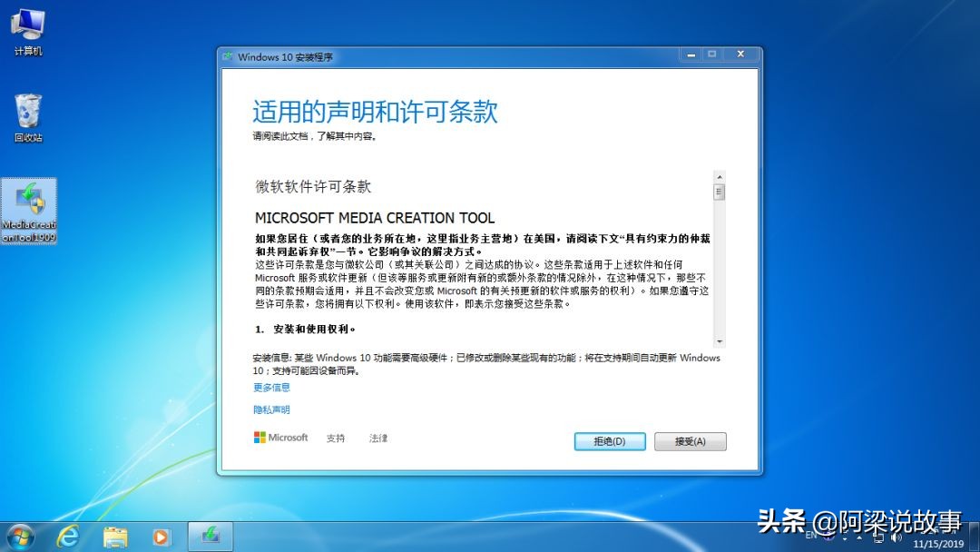
Task: View the 隐私声明 privacy statement
Action: 270,409
